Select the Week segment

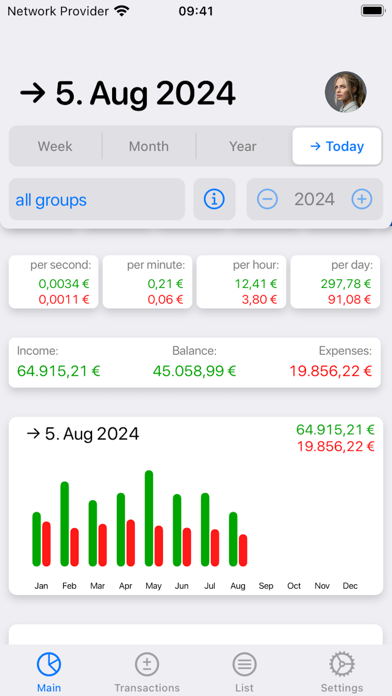pos(55,146)
